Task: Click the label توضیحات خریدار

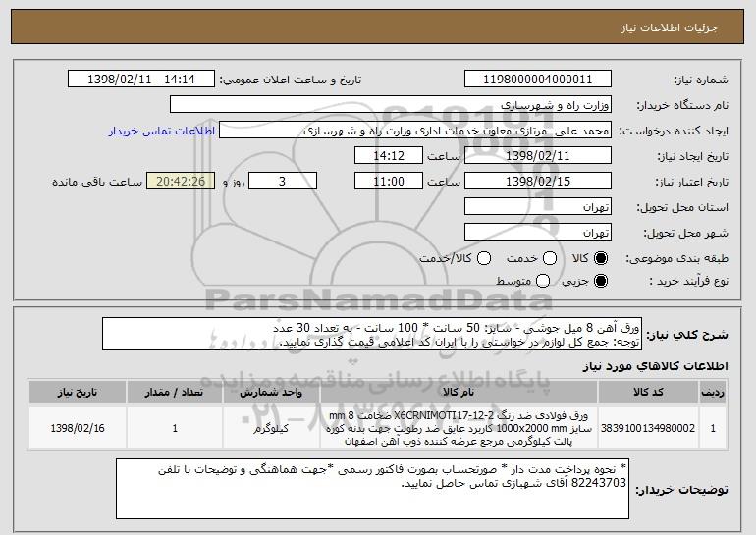Action: click(x=682, y=490)
